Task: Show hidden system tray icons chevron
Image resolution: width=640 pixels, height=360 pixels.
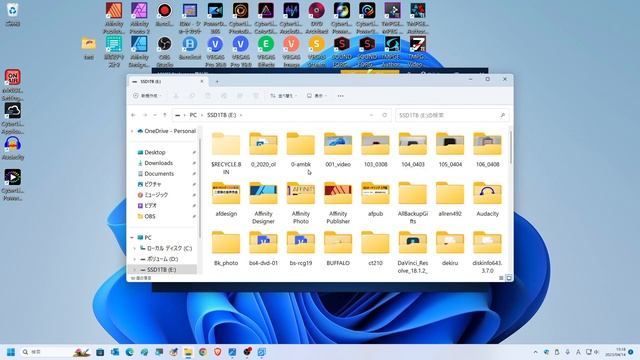Action: pyautogui.click(x=536, y=352)
